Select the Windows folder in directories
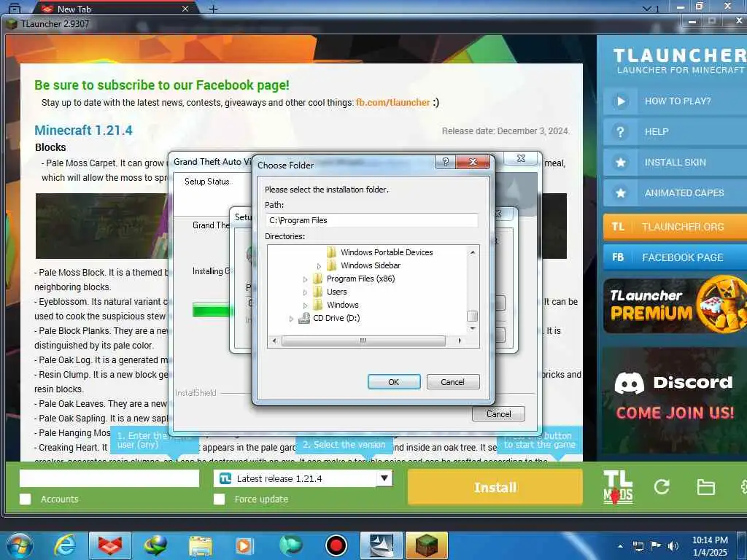The height and width of the screenshot is (560, 747). [343, 305]
